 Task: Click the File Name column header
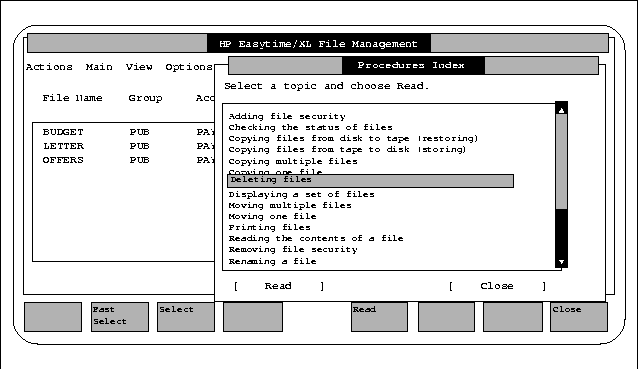[72, 98]
